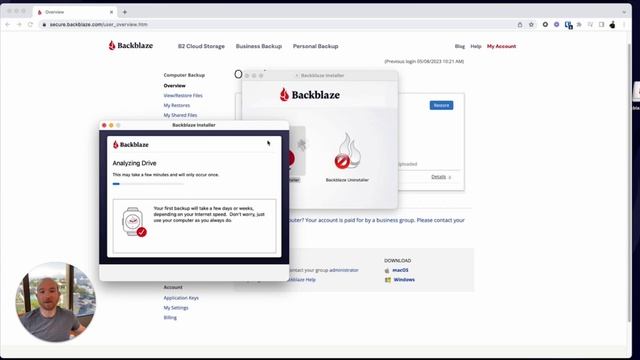Click the Analyzing Drive progress bar

point(148,184)
